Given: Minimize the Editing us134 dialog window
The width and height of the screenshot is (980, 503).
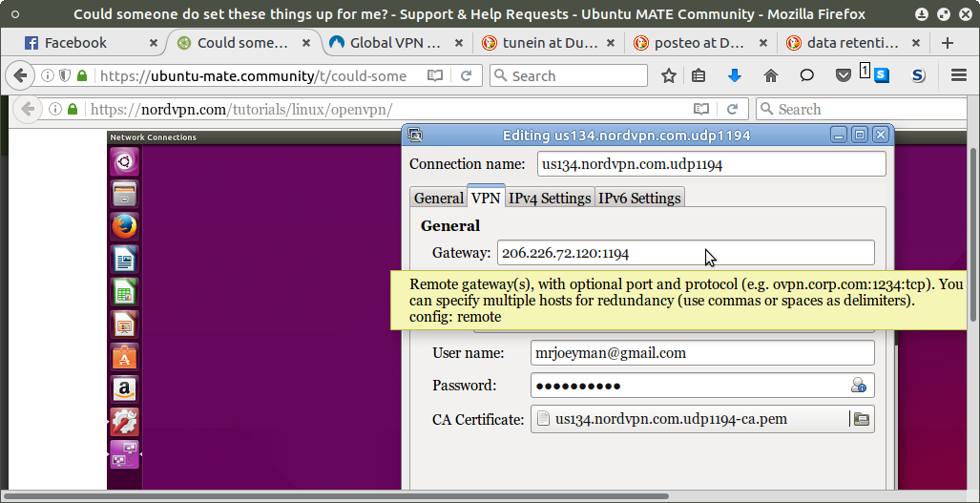Looking at the screenshot, I should (839, 135).
